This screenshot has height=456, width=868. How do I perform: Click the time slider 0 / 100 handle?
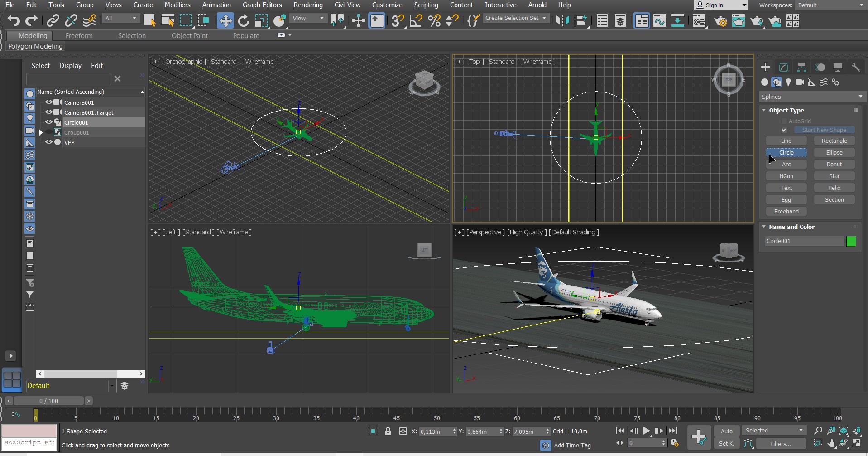(x=48, y=401)
